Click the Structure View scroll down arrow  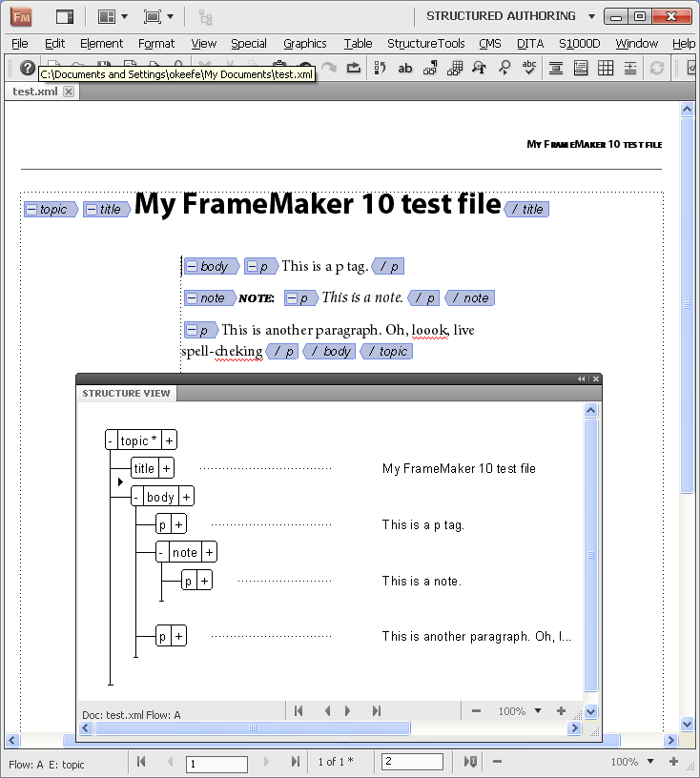pyautogui.click(x=590, y=712)
